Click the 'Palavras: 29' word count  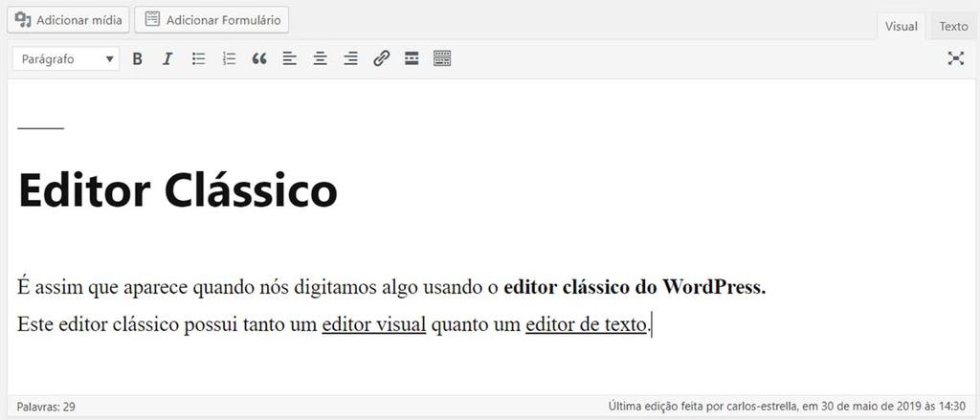[46, 407]
